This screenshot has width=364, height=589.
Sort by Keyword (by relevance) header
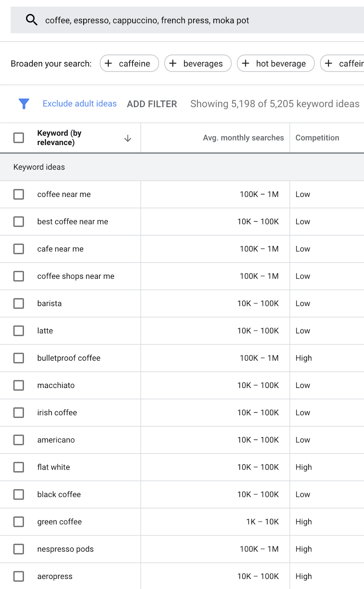tap(59, 138)
